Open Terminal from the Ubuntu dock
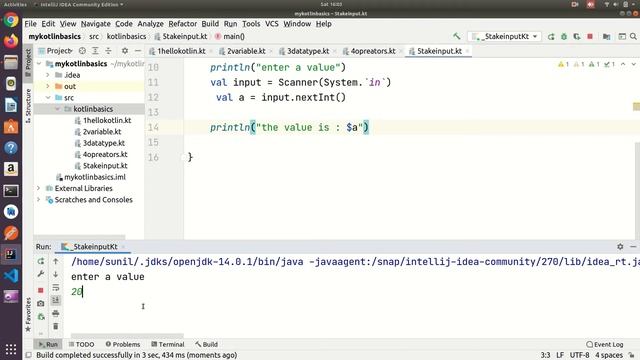This screenshot has width=640, height=360. 11,191
